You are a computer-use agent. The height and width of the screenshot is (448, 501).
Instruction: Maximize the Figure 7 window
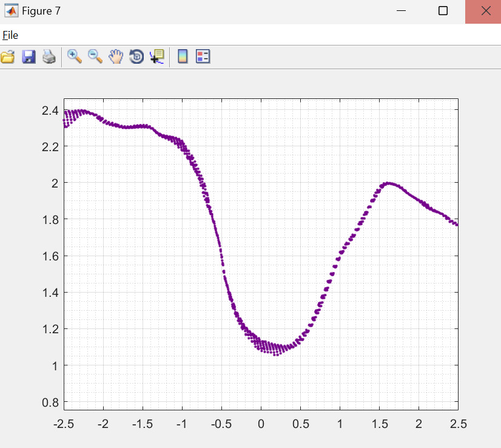[x=443, y=11]
